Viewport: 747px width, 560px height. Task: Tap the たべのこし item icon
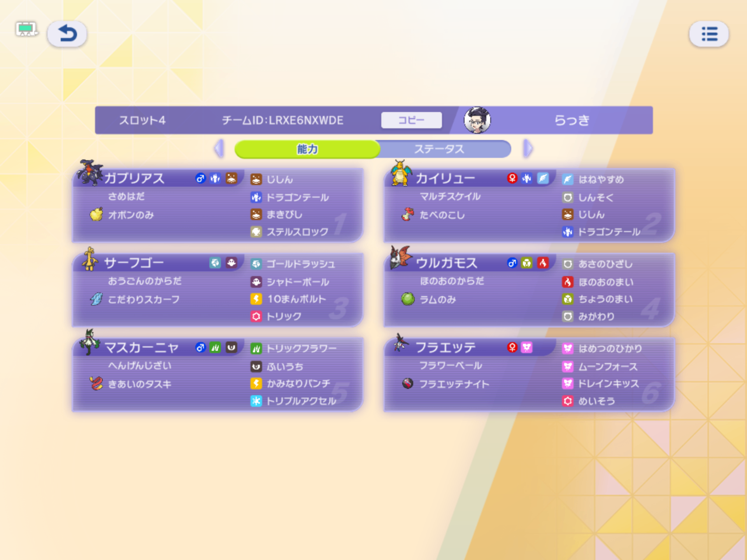(x=407, y=214)
